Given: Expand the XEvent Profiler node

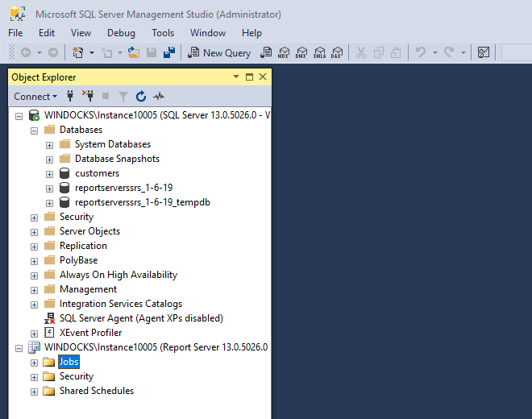Looking at the screenshot, I should 34,334.
